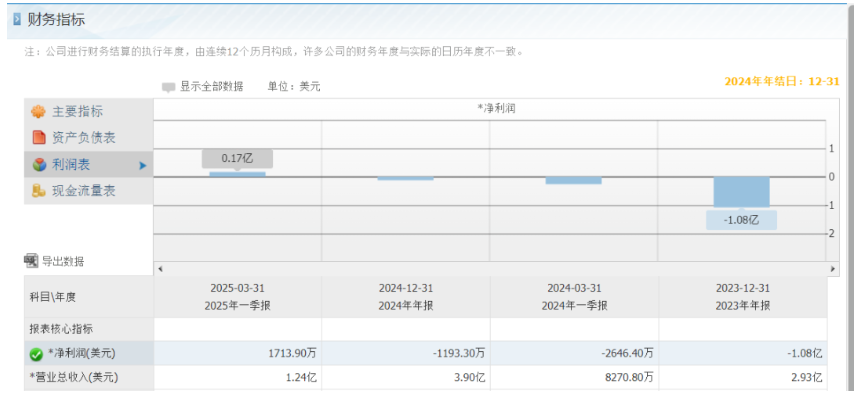Image resolution: width=861 pixels, height=396 pixels.
Task: Click the 导出数据 export icon
Action: 31,261
